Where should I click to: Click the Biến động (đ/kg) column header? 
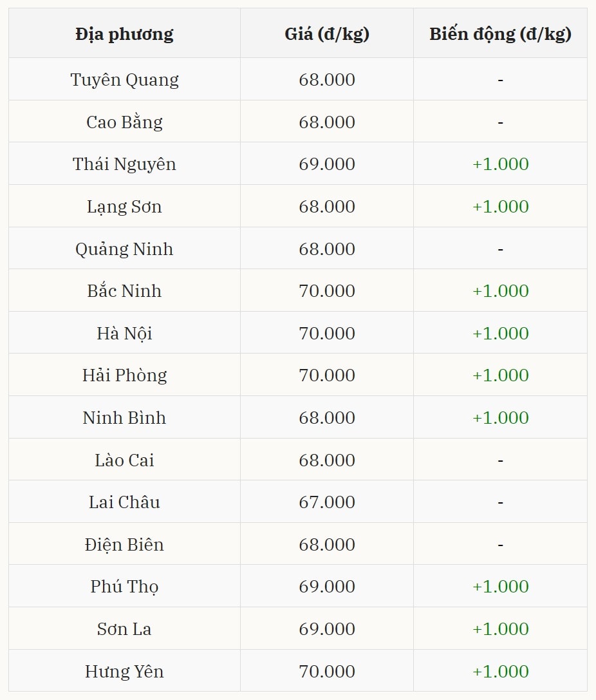(500, 34)
